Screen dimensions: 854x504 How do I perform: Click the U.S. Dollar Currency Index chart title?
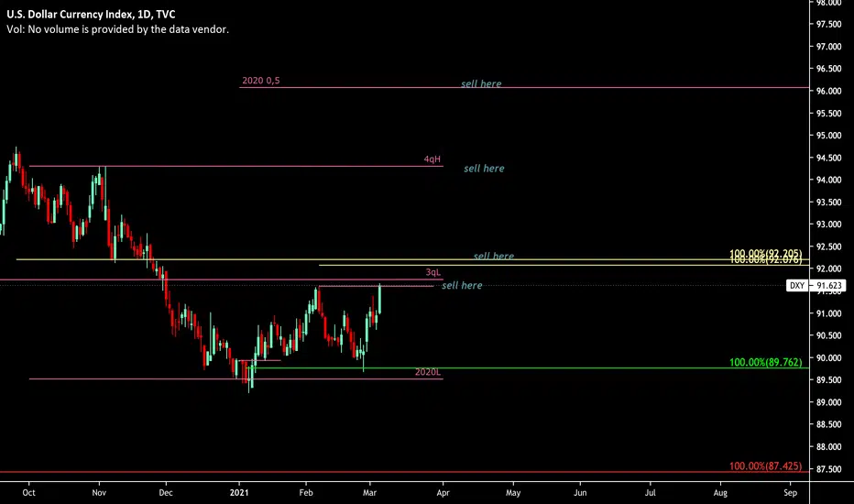[x=91, y=14]
